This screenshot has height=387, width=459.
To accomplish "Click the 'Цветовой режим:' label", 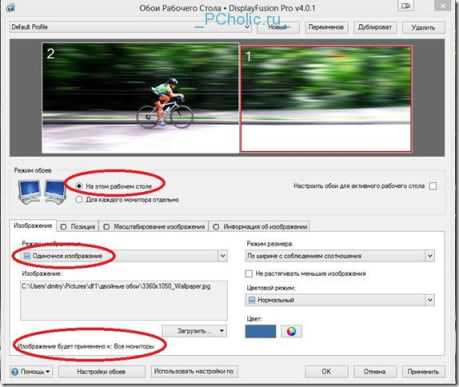I will [x=271, y=288].
